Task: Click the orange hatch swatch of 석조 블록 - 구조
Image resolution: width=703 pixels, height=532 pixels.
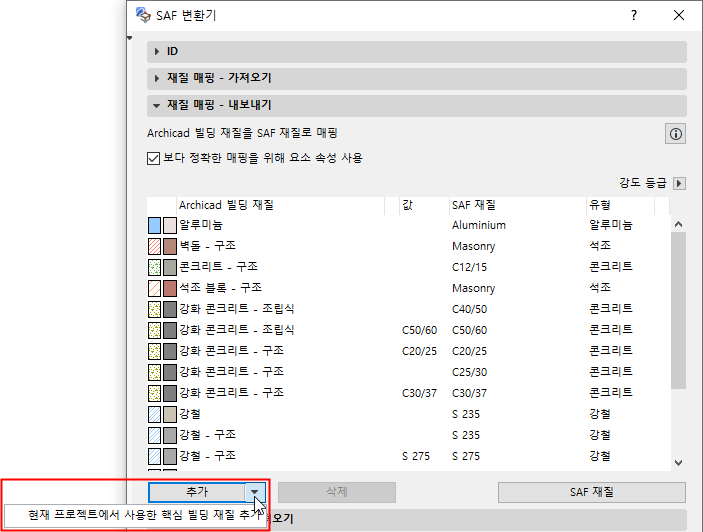Action: pos(154,289)
